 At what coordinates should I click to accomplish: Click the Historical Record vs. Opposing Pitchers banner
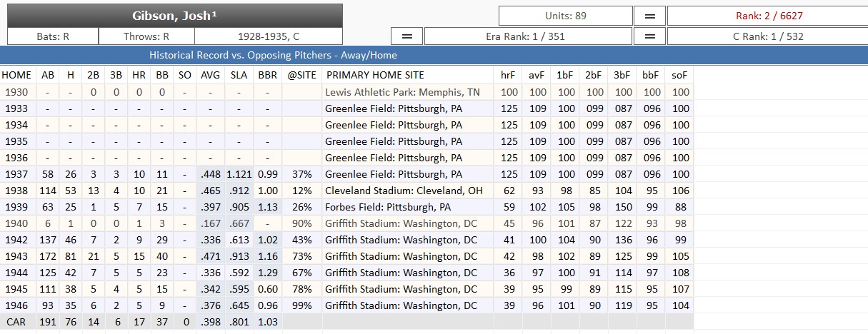[273, 55]
